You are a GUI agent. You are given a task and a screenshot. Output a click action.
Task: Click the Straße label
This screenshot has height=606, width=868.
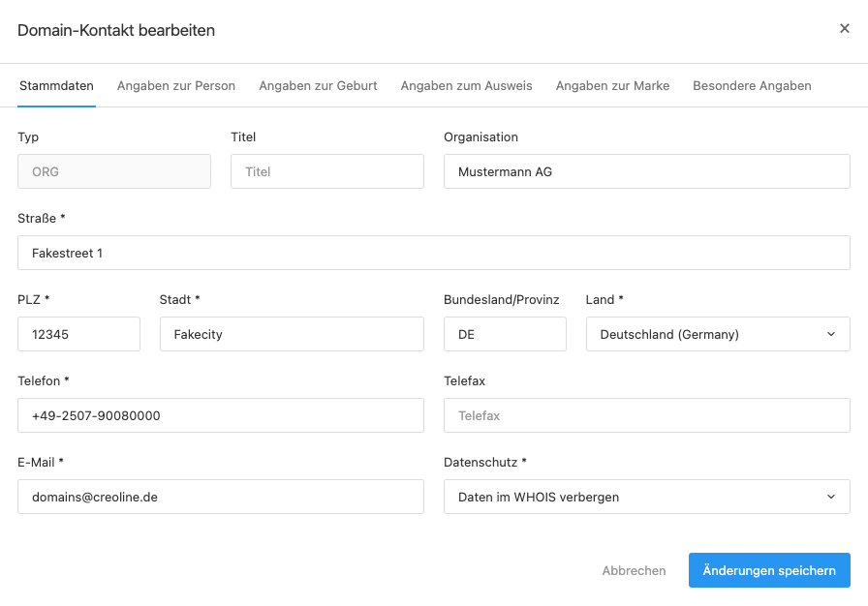click(x=41, y=219)
